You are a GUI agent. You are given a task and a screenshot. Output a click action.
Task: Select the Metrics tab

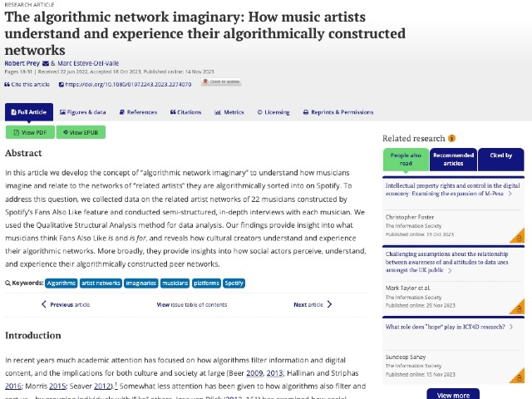point(229,111)
